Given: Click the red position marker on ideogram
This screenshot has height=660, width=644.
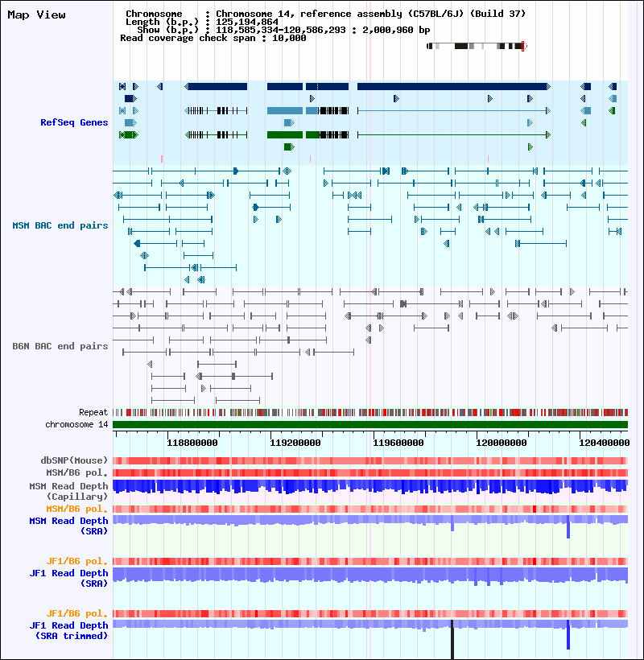Looking at the screenshot, I should click(x=522, y=46).
